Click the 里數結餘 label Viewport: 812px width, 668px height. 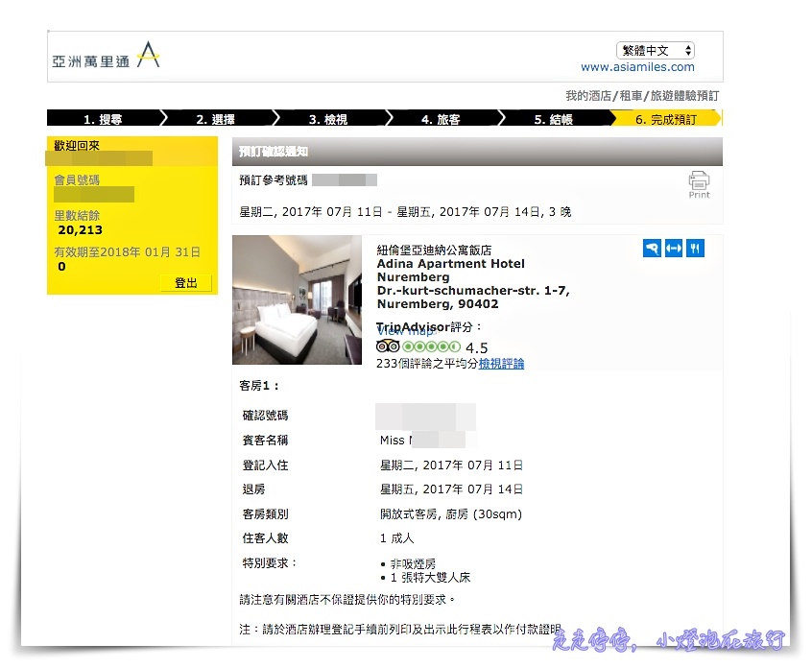pos(77,215)
